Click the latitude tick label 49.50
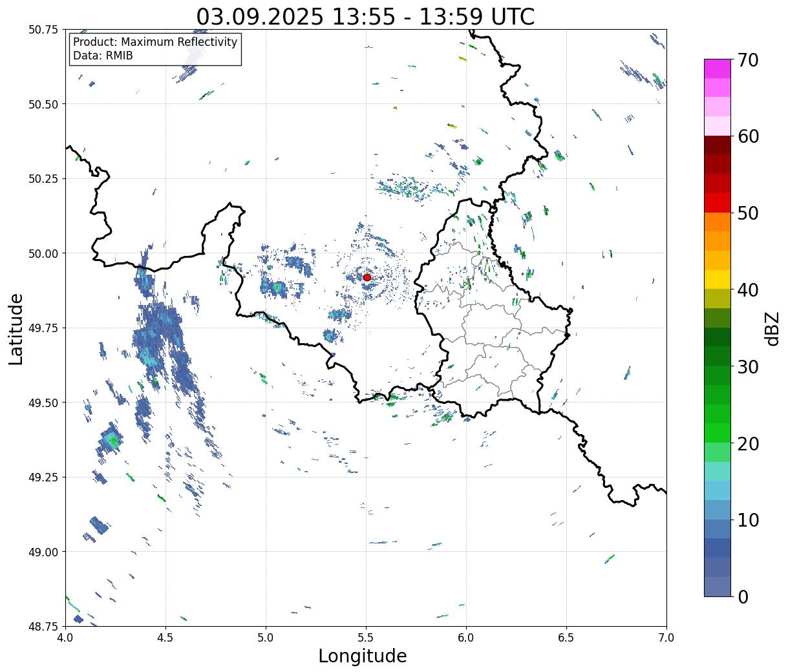788x672 pixels. click(43, 403)
